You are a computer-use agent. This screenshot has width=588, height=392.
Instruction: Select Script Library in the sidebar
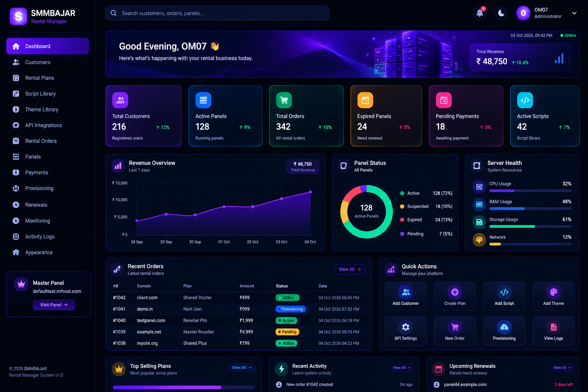(x=47, y=94)
